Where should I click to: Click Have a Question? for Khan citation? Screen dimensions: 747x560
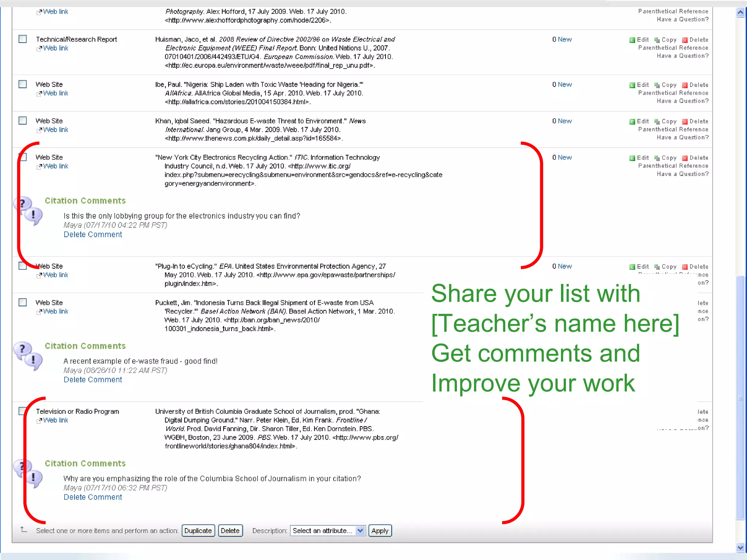tap(682, 137)
